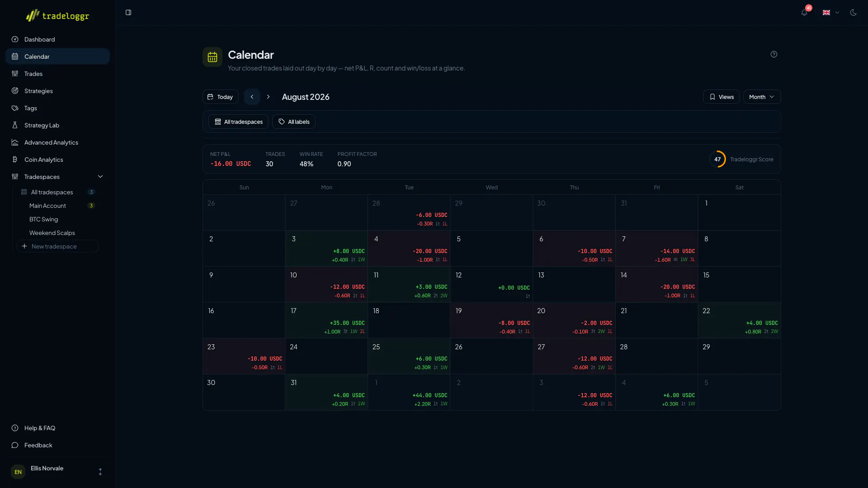This screenshot has width=868, height=488.
Task: Click the EN user avatar
Action: click(x=18, y=472)
